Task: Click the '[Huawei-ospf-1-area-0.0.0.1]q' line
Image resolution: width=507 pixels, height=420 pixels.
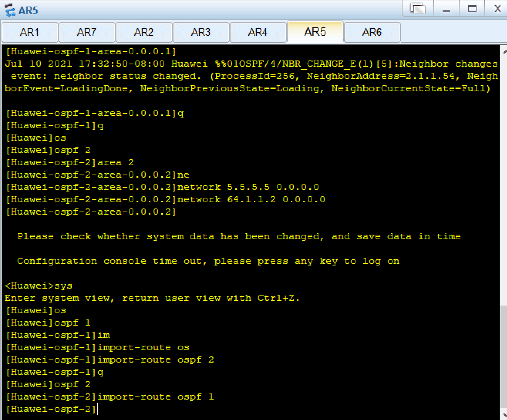Action: 94,113
